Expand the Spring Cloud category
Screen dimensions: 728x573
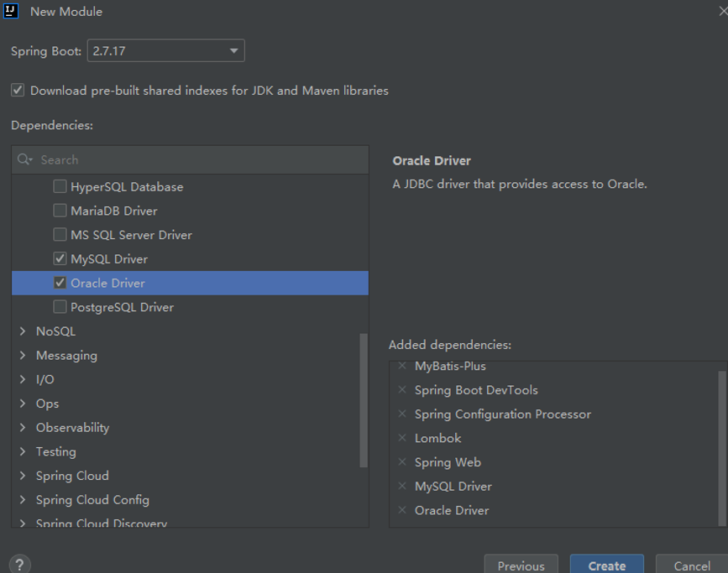tap(23, 475)
